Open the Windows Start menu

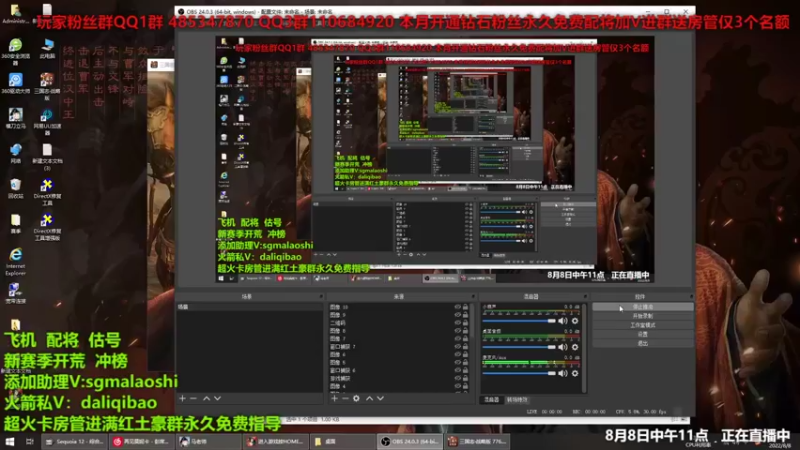click(10, 441)
